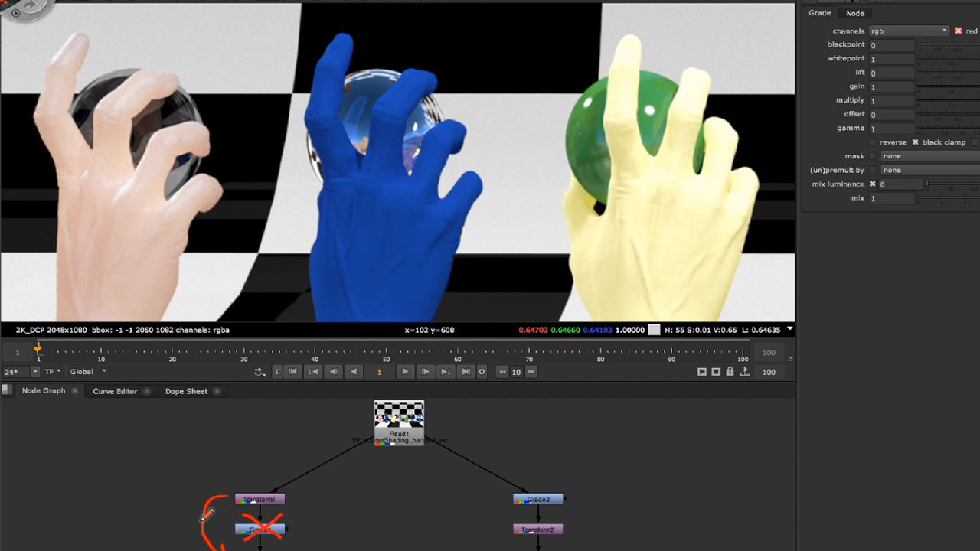Viewport: 980px width, 551px height.
Task: Click the capture viewer icon
Action: 716,372
